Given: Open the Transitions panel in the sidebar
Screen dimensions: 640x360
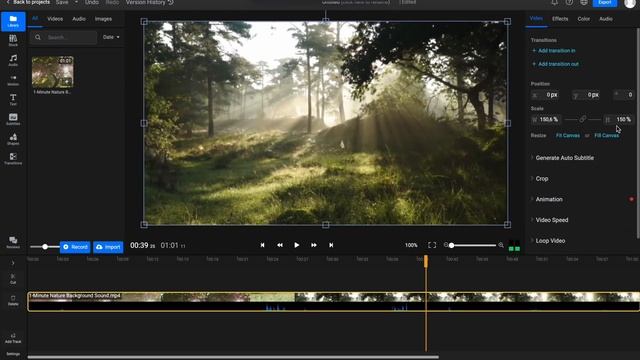Looking at the screenshot, I should coord(13,159).
